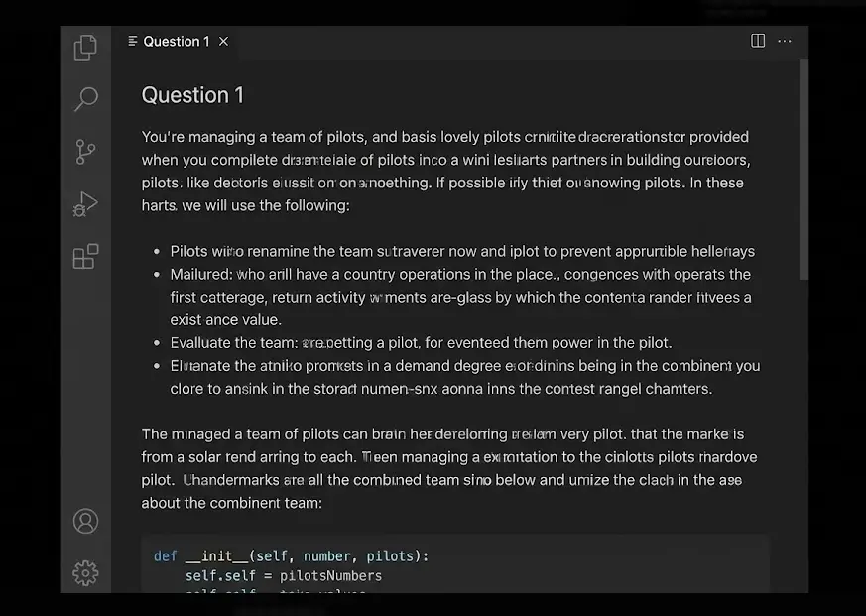Click the file icon on Question 1 tab
866x616 pixels.
132,41
